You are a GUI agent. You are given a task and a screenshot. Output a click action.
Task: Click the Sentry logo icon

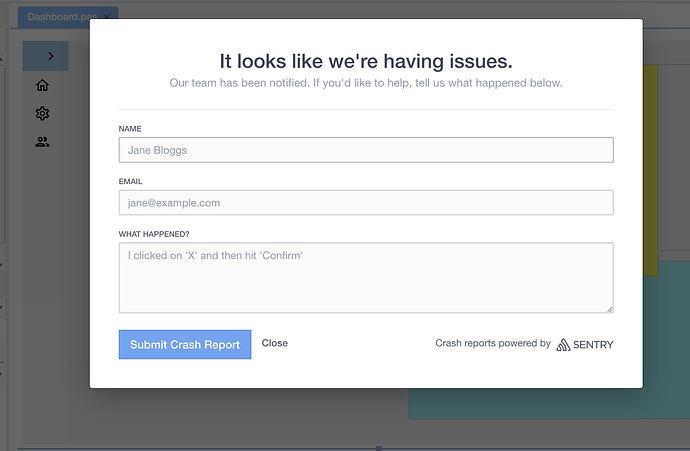(564, 344)
